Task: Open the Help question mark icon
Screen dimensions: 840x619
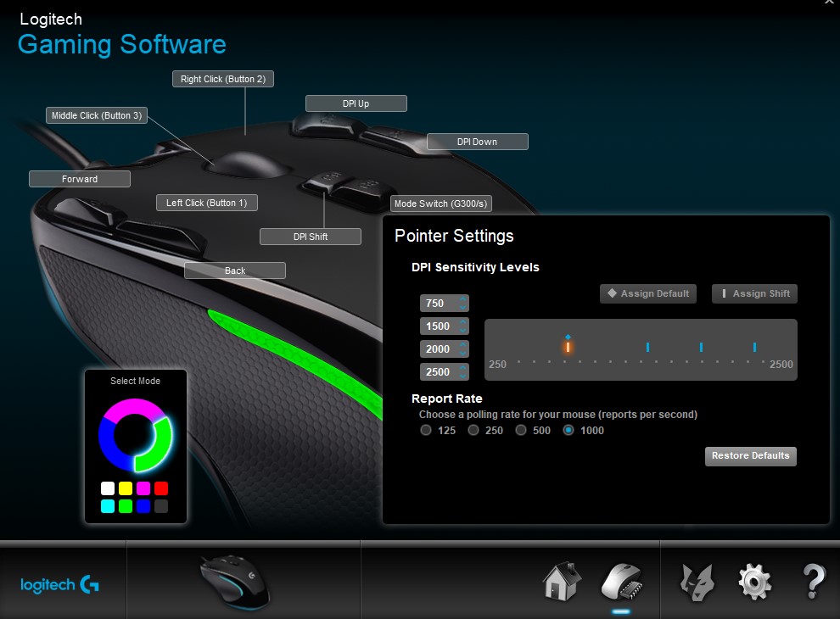Action: (814, 582)
